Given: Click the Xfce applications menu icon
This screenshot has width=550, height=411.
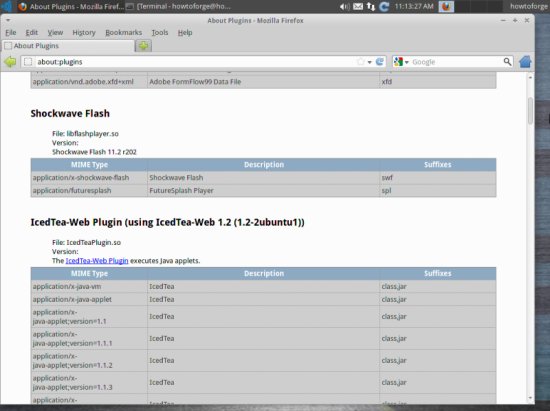Looking at the screenshot, I should 7,6.
